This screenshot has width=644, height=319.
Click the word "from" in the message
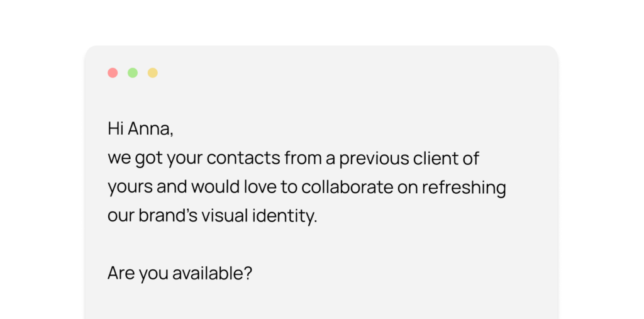tap(304, 159)
